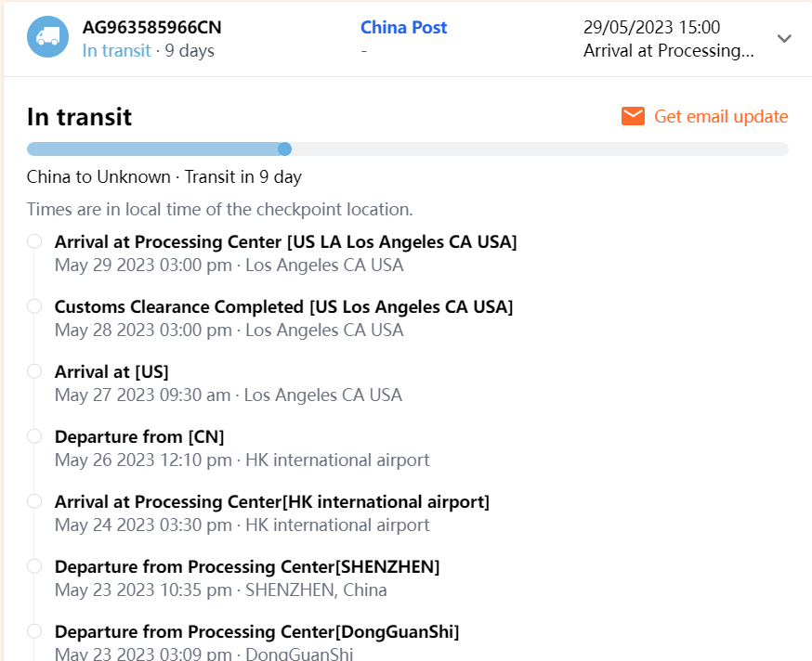812x661 pixels.
Task: Click the Get email update link
Action: (721, 116)
